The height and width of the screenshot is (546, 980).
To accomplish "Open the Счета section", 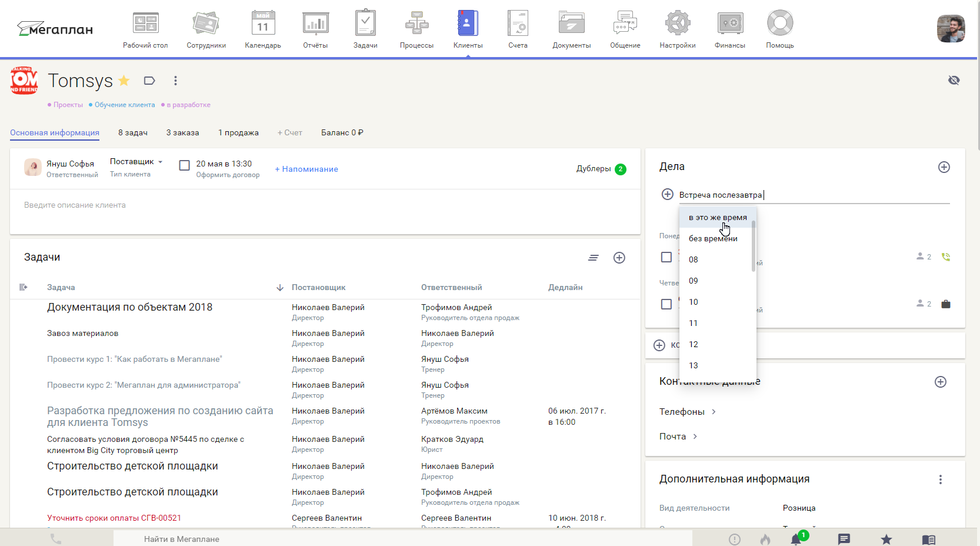I will [518, 29].
